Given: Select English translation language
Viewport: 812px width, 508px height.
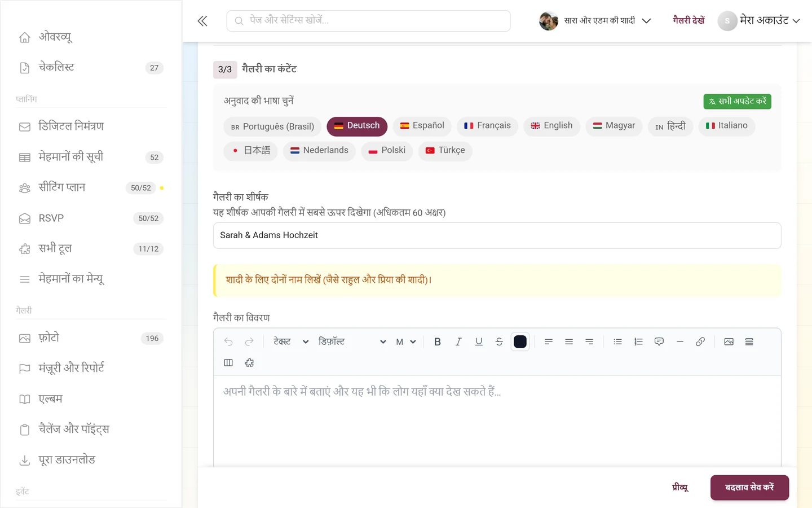Looking at the screenshot, I should [x=551, y=126].
